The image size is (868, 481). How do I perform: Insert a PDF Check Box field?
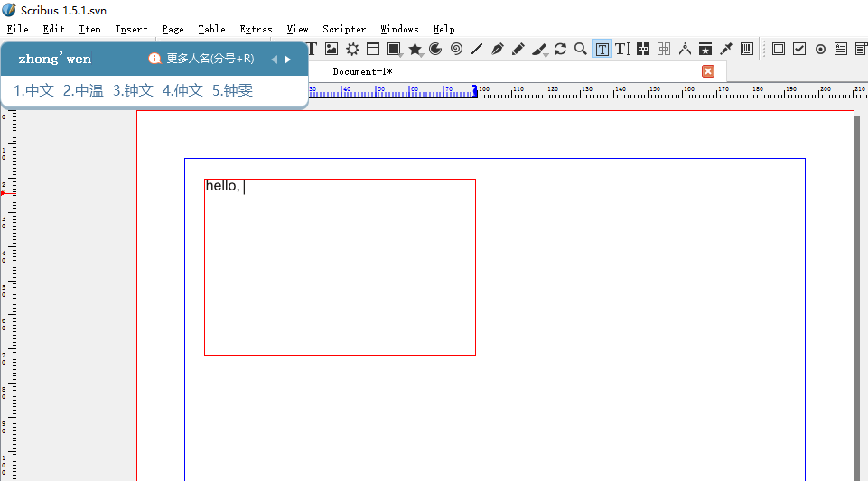799,49
